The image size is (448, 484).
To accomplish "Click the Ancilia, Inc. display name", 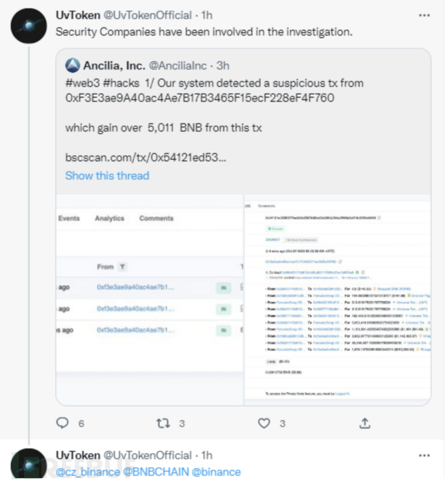I will pos(115,65).
